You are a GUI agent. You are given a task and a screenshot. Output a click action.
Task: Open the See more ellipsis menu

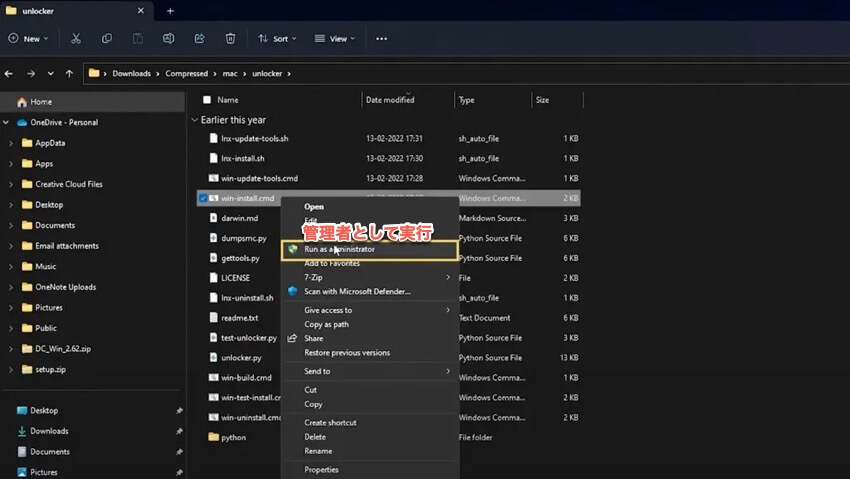tap(382, 38)
